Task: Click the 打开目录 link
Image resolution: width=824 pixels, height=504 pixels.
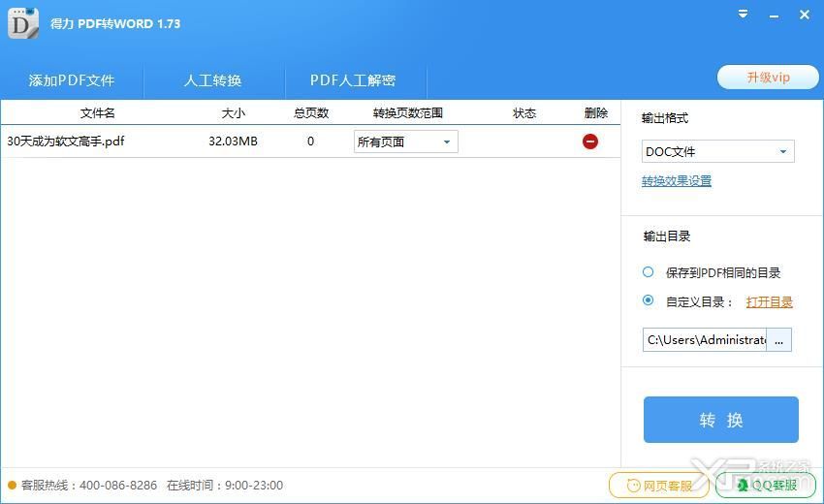Action: 770,302
